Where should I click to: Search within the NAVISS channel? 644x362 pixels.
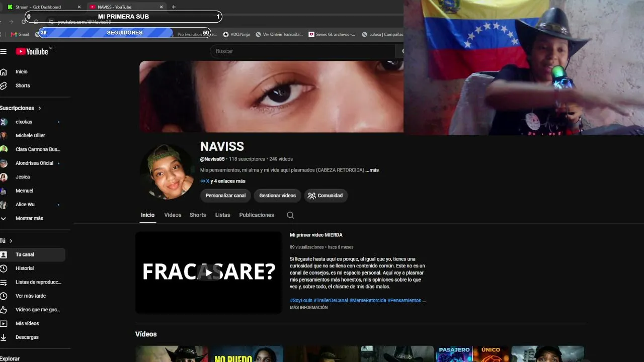tap(290, 215)
